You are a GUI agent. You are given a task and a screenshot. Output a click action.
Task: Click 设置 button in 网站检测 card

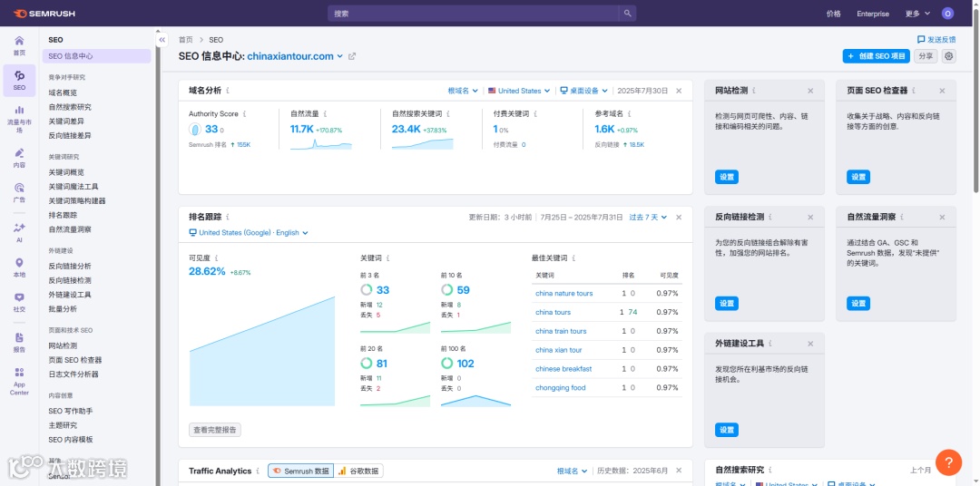(726, 177)
